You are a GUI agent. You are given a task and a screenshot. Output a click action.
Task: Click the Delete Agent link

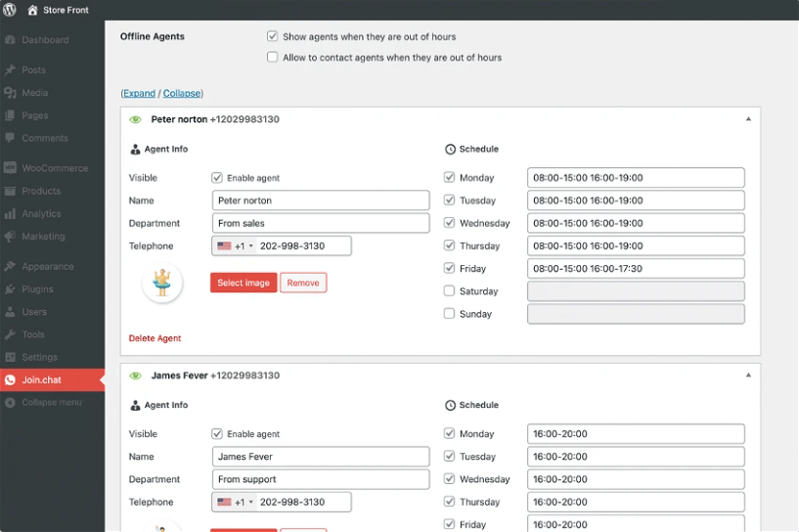pyautogui.click(x=155, y=338)
